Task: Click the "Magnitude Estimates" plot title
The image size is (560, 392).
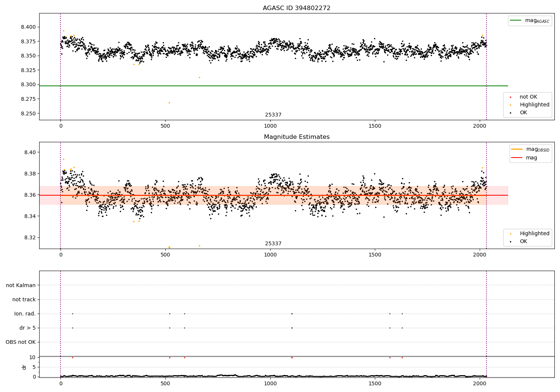Action: point(296,137)
